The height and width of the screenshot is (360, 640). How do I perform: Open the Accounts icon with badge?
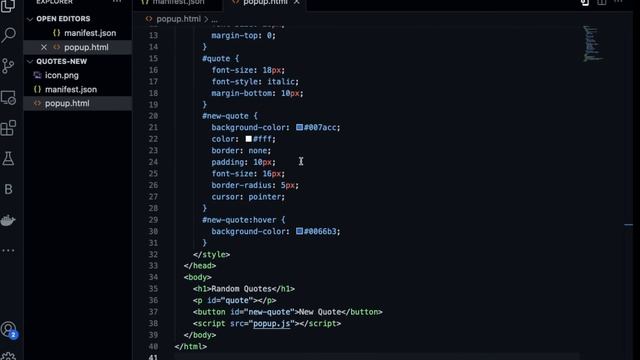point(9,330)
